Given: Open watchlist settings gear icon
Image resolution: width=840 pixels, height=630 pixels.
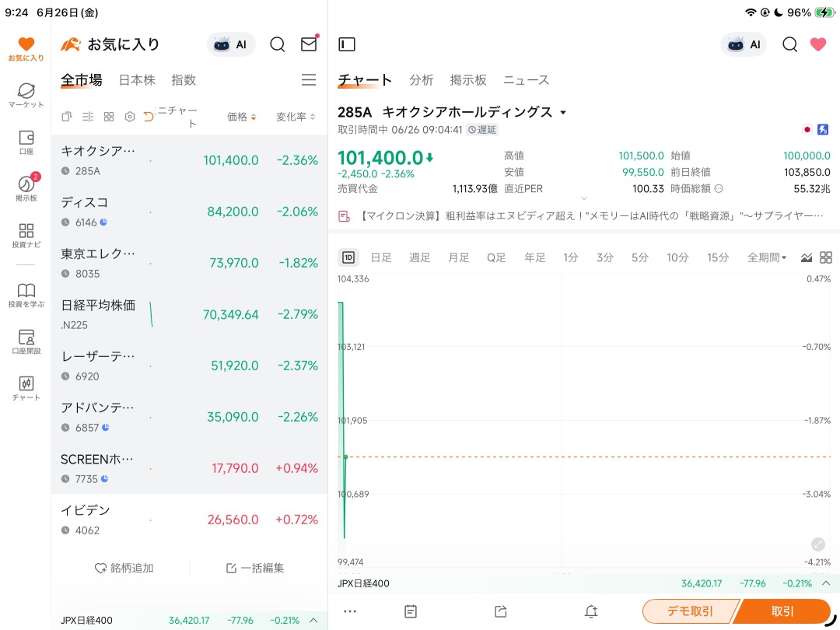Looking at the screenshot, I should [x=130, y=117].
